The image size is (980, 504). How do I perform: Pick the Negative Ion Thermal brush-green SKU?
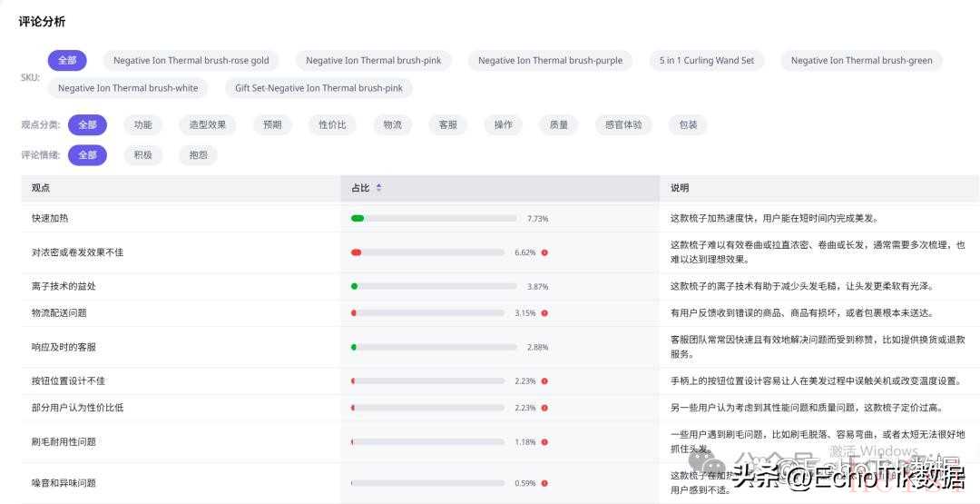(x=861, y=61)
